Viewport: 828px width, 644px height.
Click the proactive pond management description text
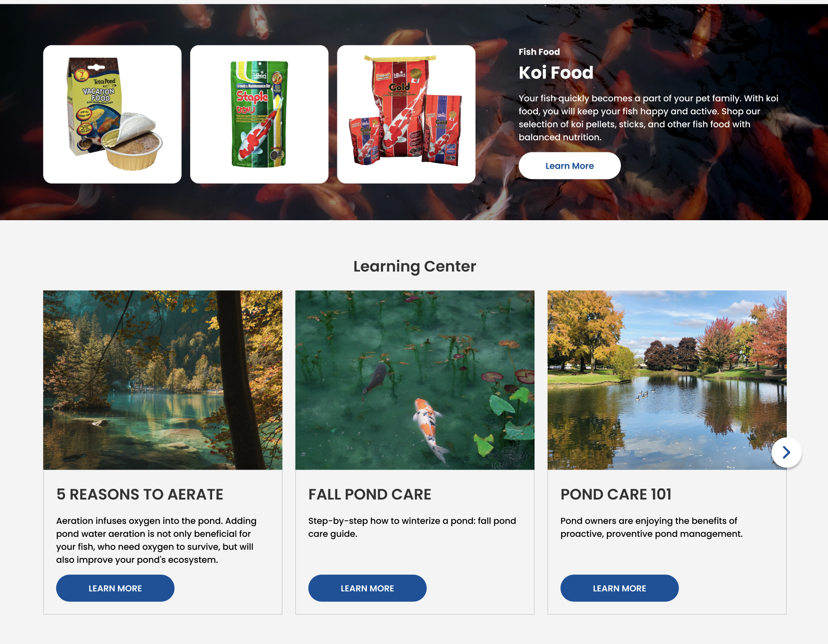(651, 527)
